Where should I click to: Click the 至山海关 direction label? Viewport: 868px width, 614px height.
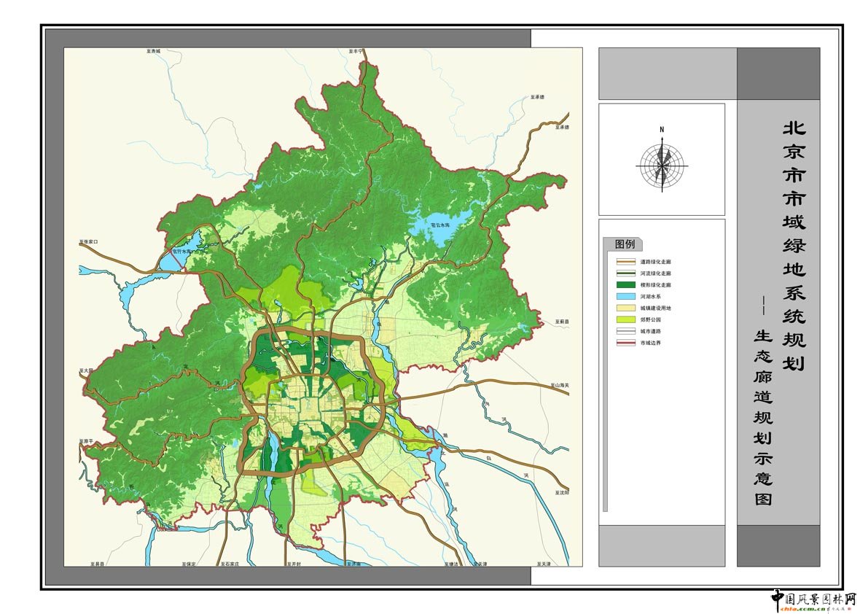pos(560,384)
